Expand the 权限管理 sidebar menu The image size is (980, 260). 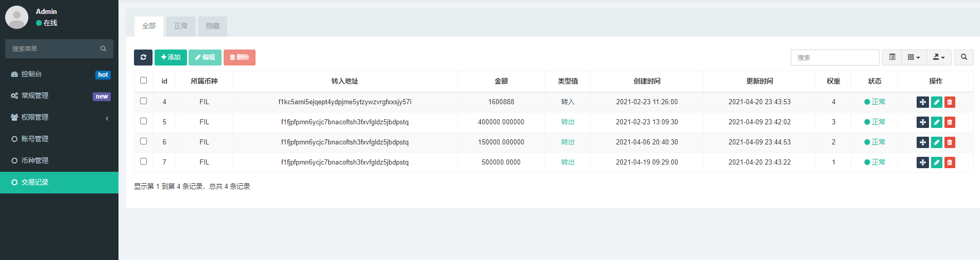tap(59, 118)
